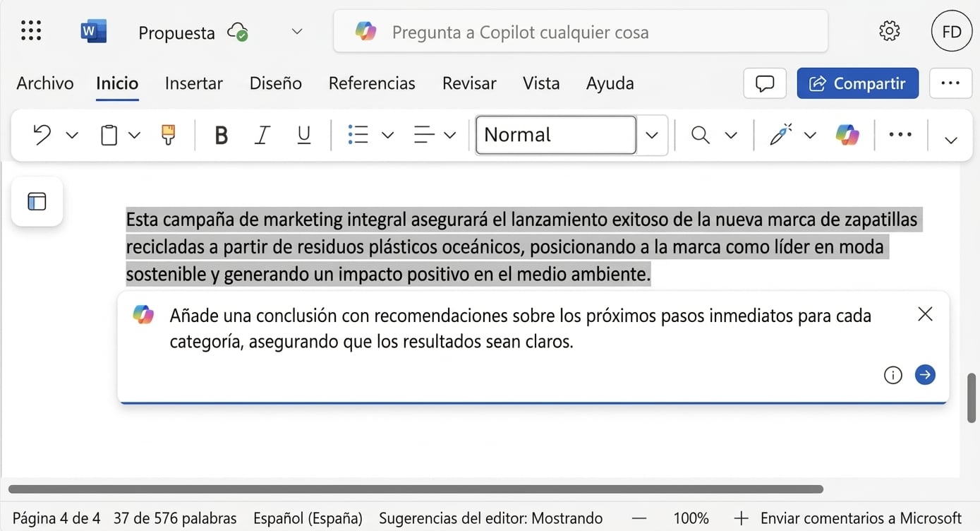Close the Copilot prompt box

[925, 314]
